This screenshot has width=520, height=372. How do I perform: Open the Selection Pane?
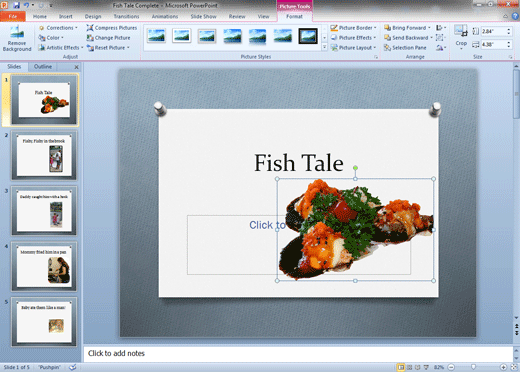click(405, 48)
